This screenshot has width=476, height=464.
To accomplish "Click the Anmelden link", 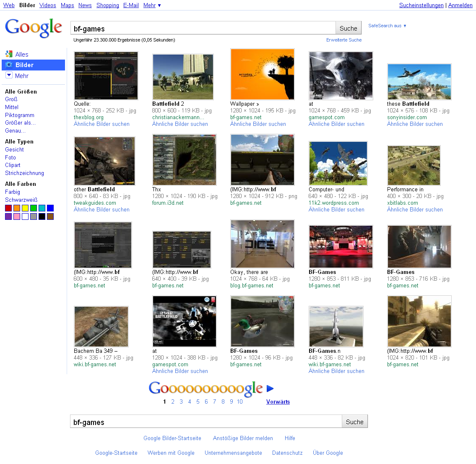I will pos(460,5).
